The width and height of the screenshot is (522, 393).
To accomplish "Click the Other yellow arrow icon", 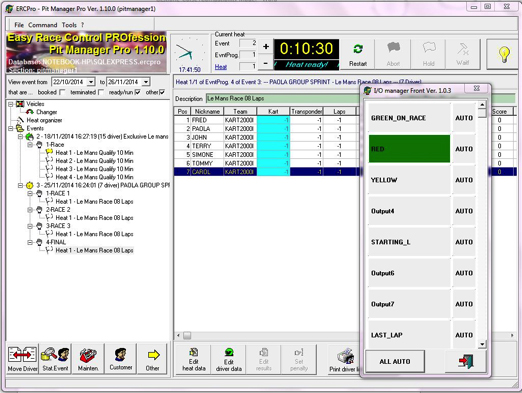I will pos(153,359).
